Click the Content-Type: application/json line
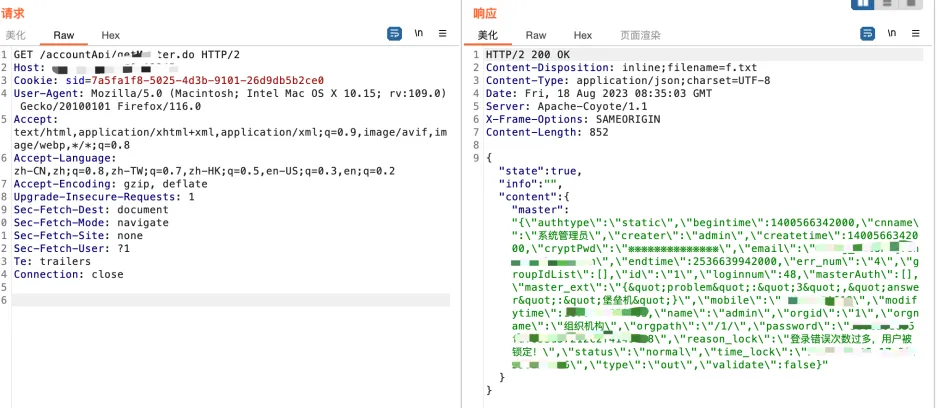This screenshot has height=408, width=937. (628, 81)
